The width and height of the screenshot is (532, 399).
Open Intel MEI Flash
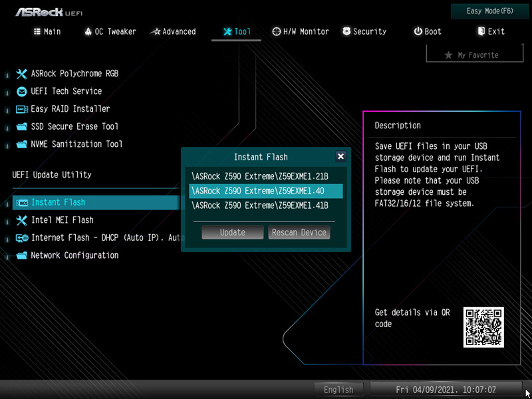[62, 220]
